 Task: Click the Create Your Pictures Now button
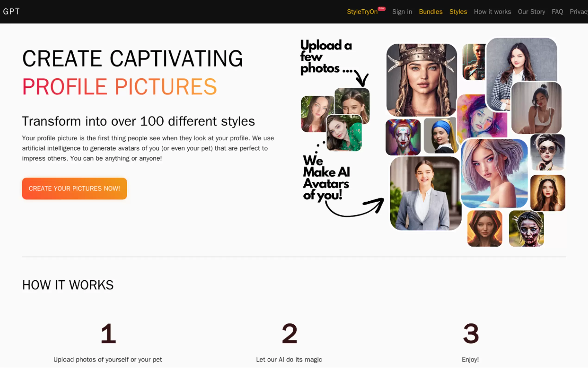74,188
